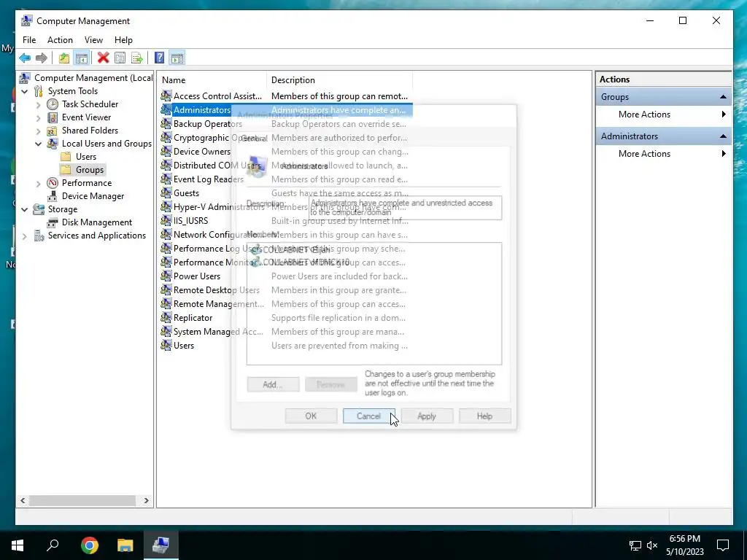The height and width of the screenshot is (560, 747).
Task: Click the Device Owners group icon
Action: tap(166, 152)
